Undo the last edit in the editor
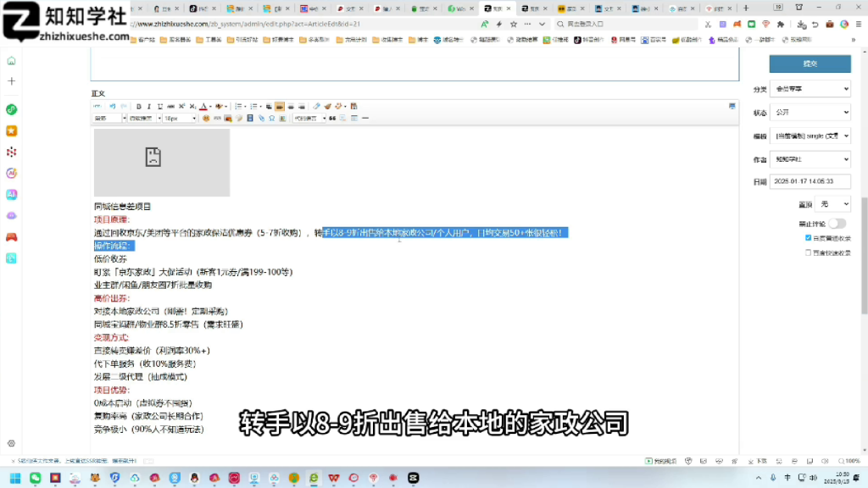Screen dimensions: 868x488 coord(112,105)
